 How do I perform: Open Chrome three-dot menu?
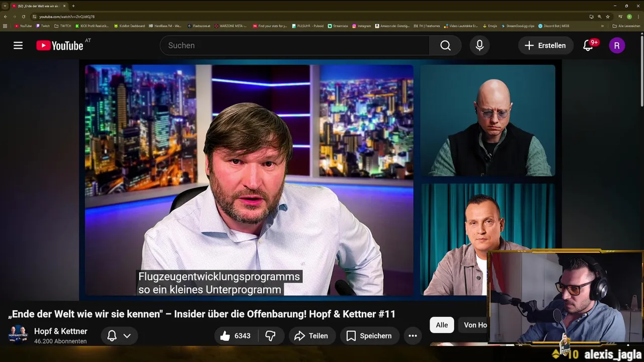638,17
